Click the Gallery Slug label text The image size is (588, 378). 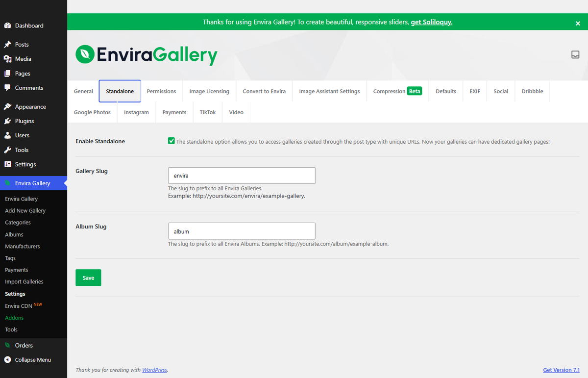(92, 171)
